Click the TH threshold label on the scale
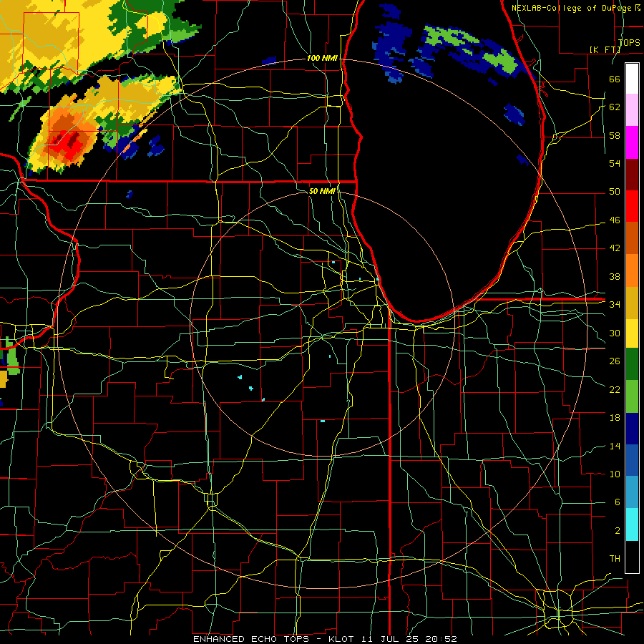Viewport: 644px width, 644px height. (615, 559)
